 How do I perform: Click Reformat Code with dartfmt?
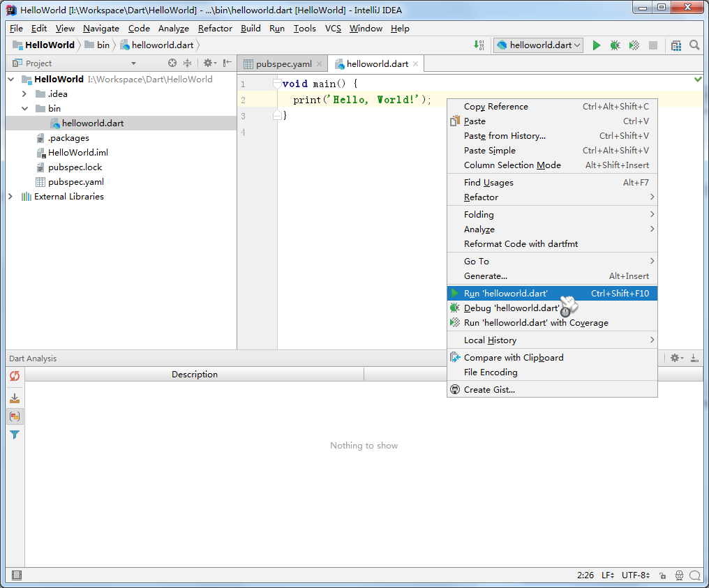tap(552, 243)
